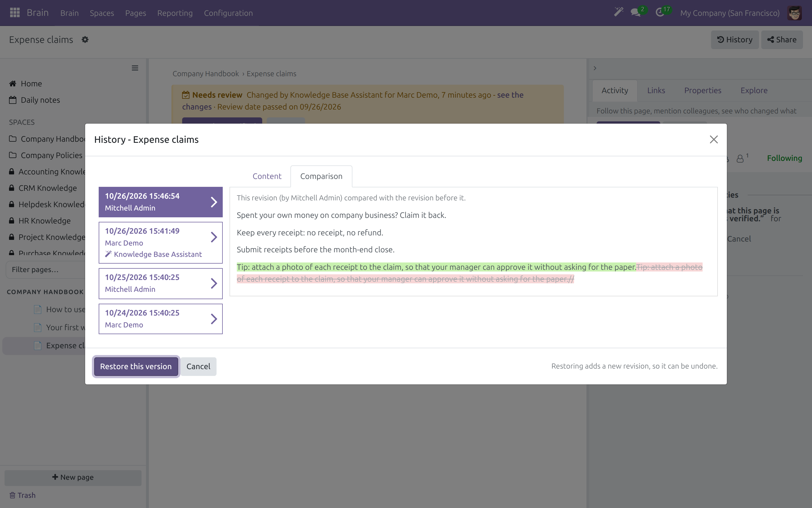
Task: Select revision 10/26/2026 15:46:54 by Mitchell Admin
Action: (x=160, y=202)
